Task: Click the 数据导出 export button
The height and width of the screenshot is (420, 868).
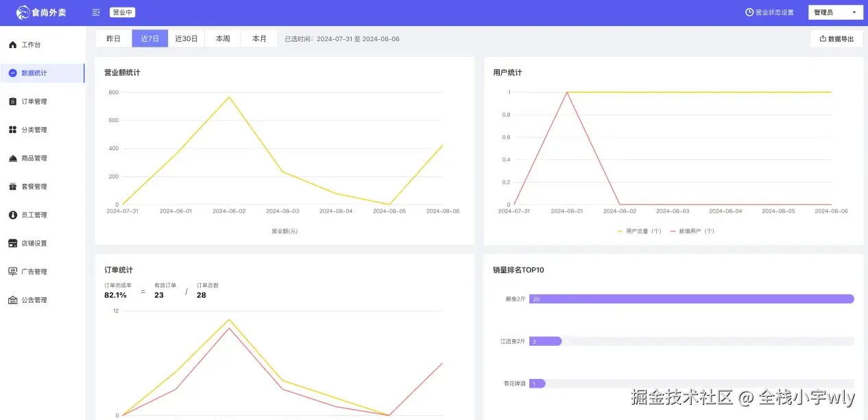Action: (836, 39)
